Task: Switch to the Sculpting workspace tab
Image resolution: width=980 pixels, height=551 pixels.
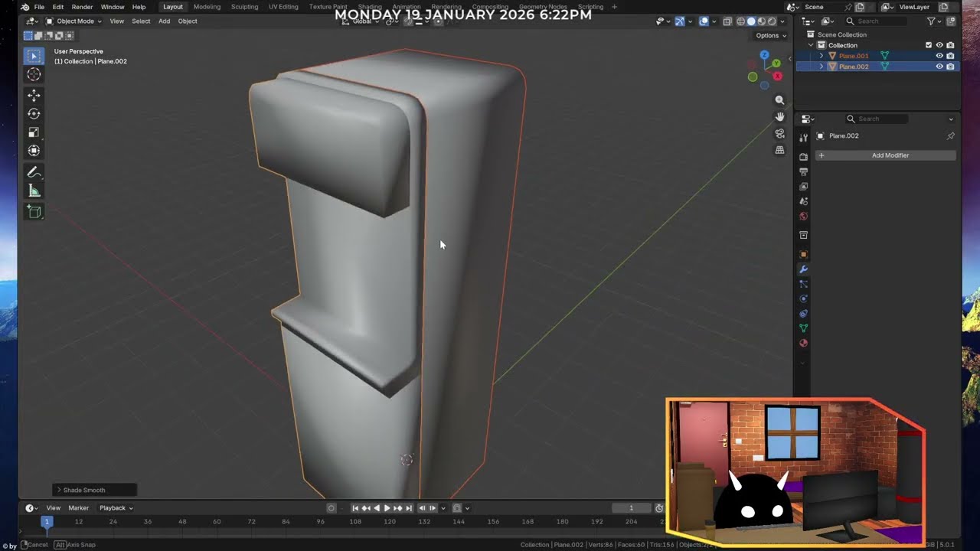Action: [x=244, y=7]
